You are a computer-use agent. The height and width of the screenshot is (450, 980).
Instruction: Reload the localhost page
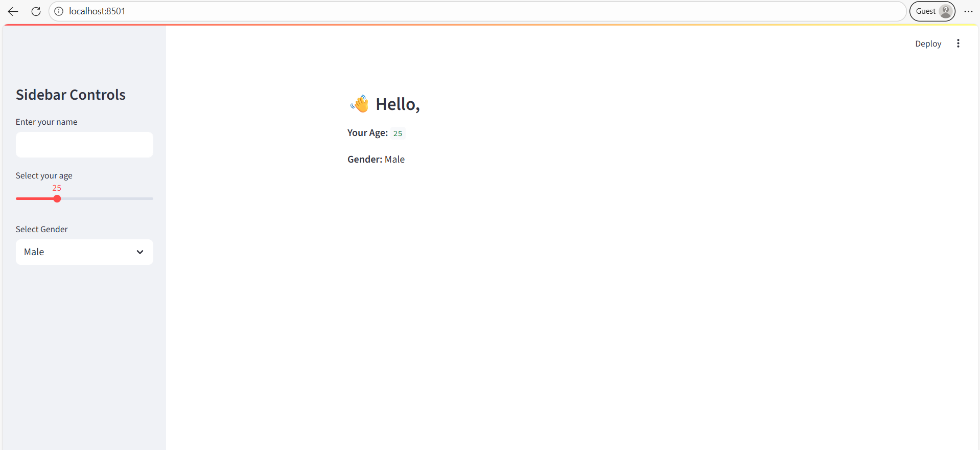click(36, 11)
